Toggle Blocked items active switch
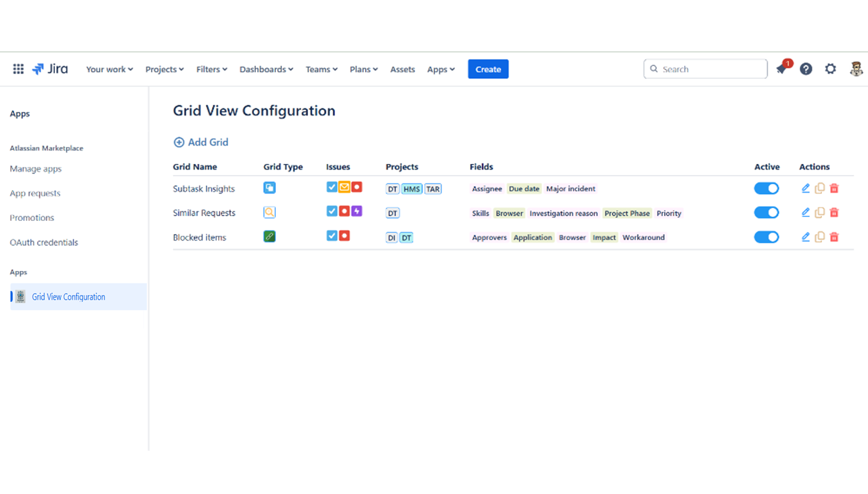Image resolution: width=868 pixels, height=494 pixels. (x=766, y=237)
